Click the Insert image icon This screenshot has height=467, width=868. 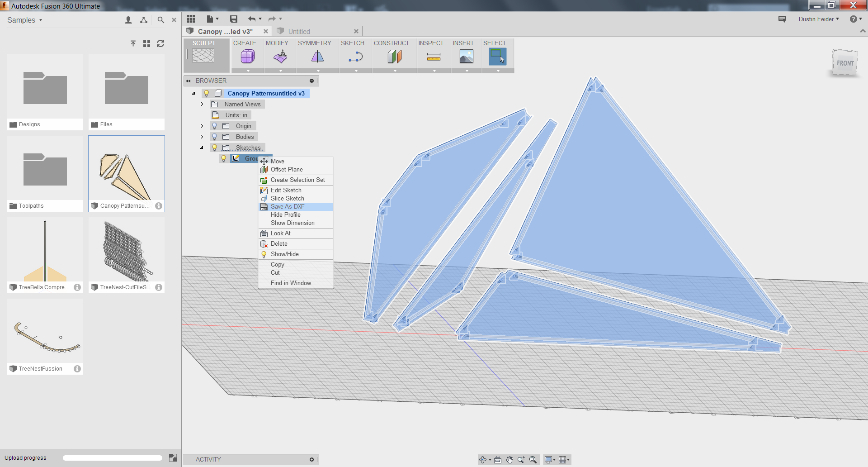(467, 57)
